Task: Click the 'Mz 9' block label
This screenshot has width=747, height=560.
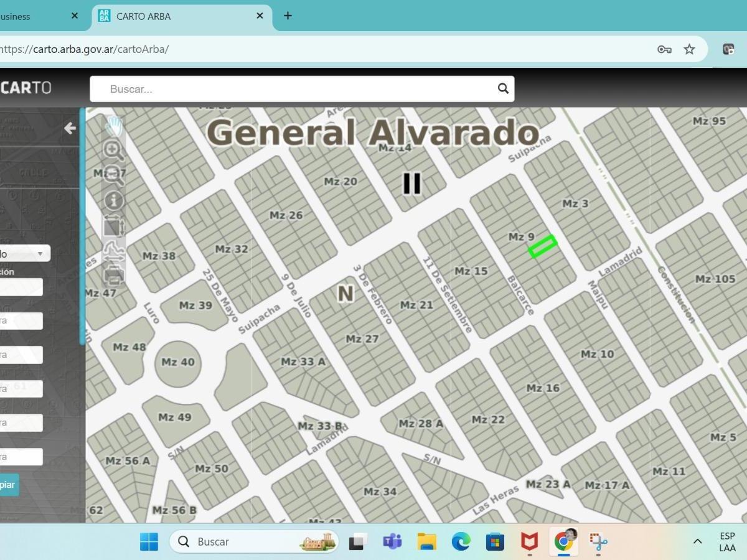Action: 521,236
